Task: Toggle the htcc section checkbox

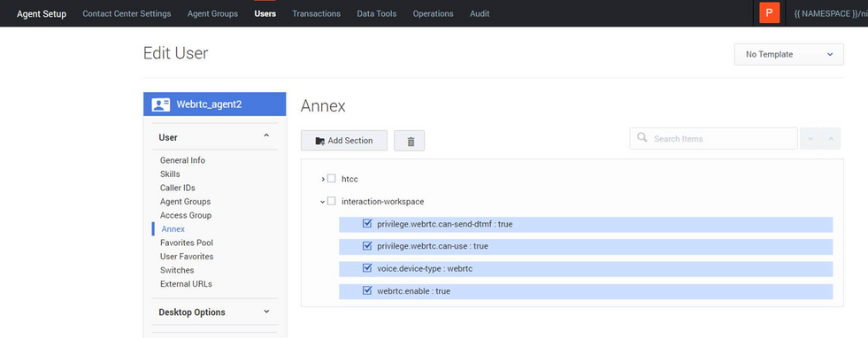Action: pos(332,179)
